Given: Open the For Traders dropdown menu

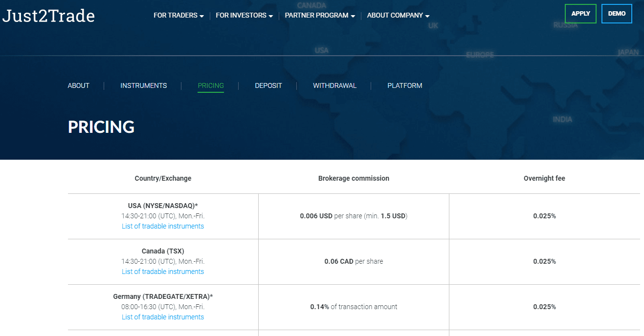Looking at the screenshot, I should pyautogui.click(x=178, y=15).
